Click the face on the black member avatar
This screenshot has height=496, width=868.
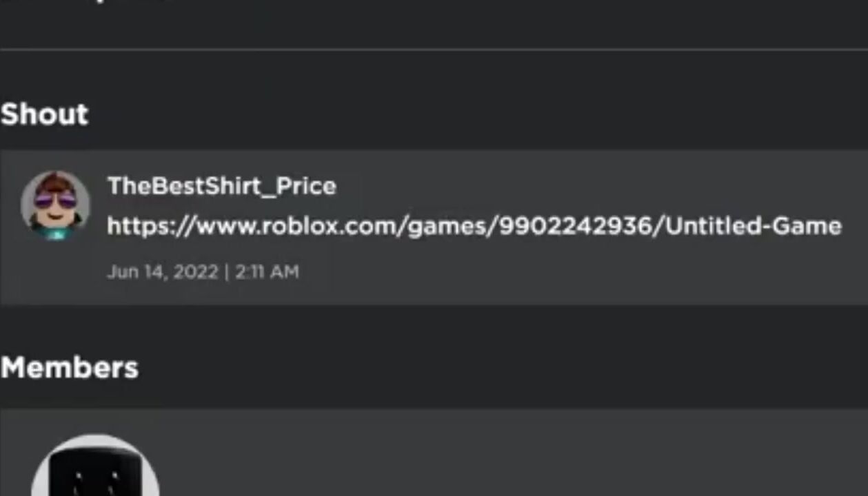click(94, 484)
